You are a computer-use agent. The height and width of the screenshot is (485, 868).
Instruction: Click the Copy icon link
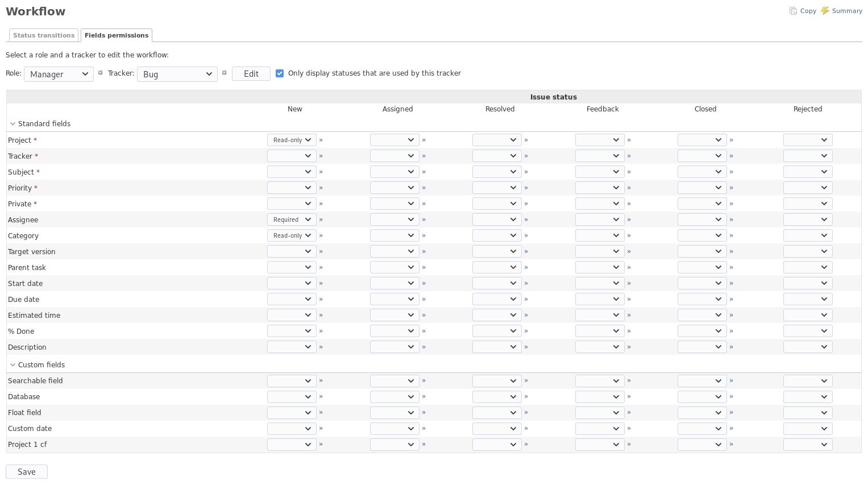coord(803,11)
